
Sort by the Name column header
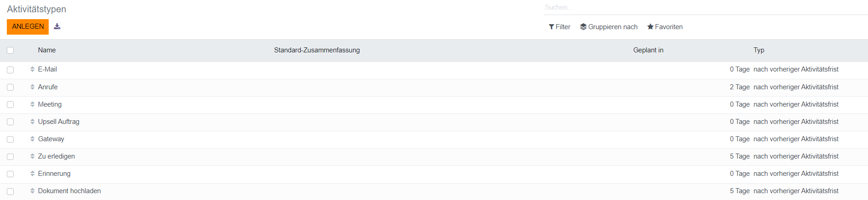tap(47, 50)
